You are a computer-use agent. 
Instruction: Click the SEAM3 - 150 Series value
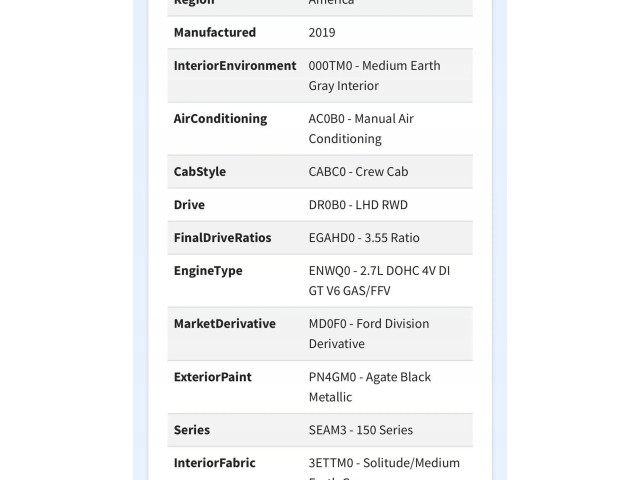tap(360, 430)
